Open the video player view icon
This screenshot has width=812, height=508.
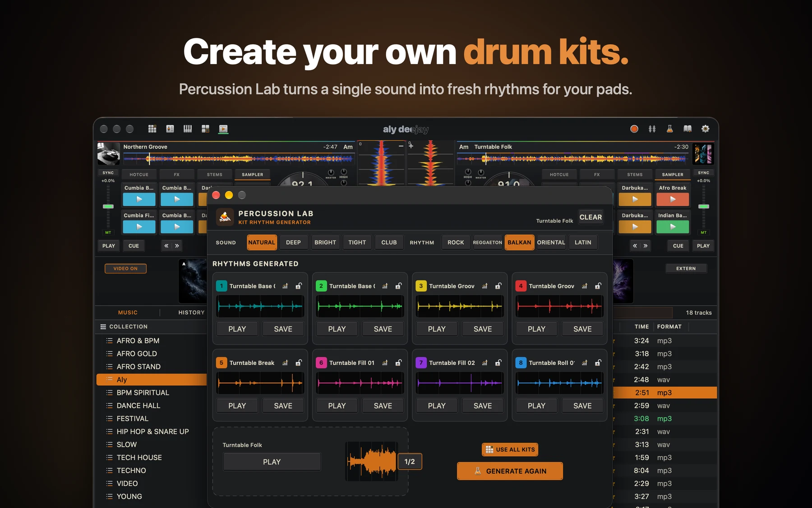pos(223,129)
